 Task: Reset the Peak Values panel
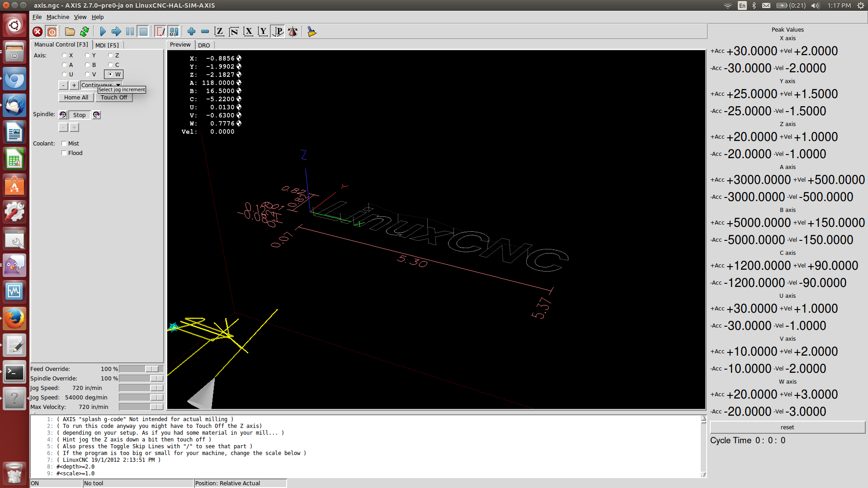click(787, 427)
